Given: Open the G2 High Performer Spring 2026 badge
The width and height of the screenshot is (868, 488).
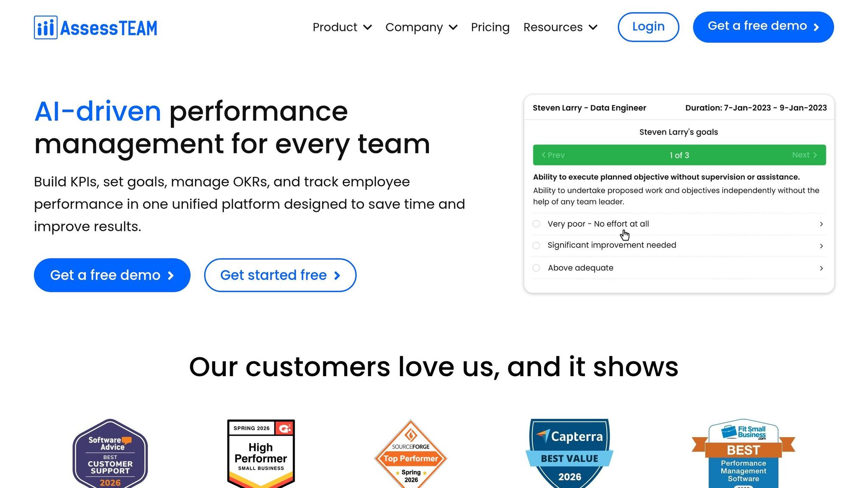Looking at the screenshot, I should tap(261, 453).
